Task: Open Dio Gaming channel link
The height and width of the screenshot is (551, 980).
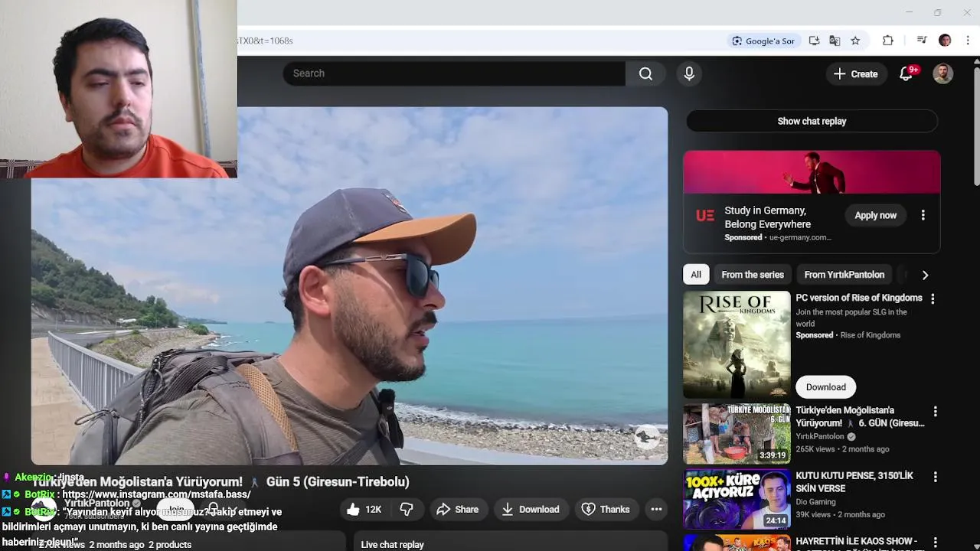Action: coord(815,502)
